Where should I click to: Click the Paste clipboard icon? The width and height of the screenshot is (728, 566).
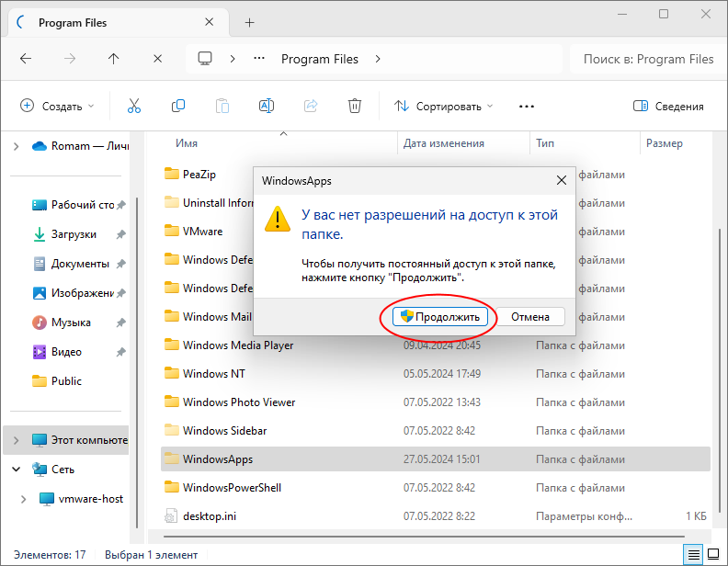tap(222, 107)
